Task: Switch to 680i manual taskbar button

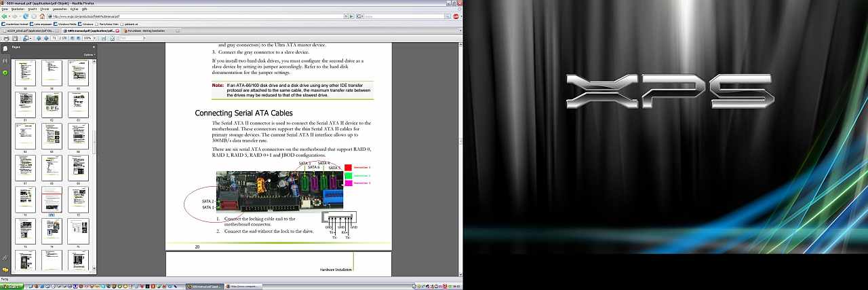Action: tap(205, 286)
